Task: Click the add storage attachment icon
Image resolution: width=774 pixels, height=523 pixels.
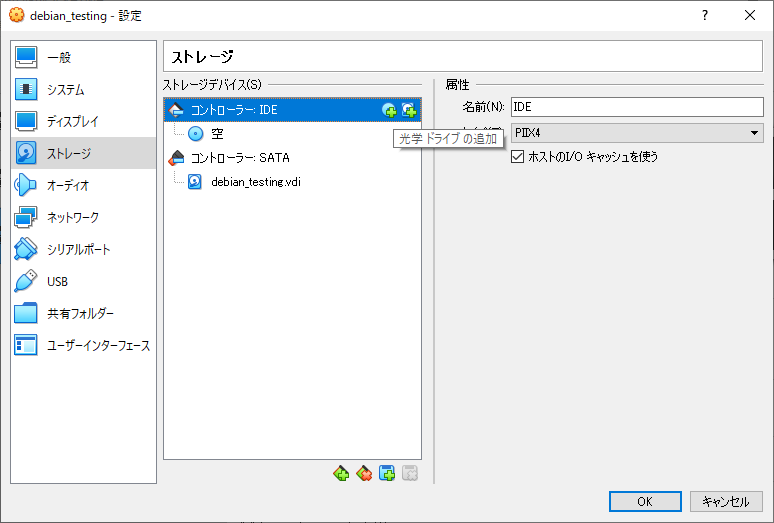Action: (387, 474)
